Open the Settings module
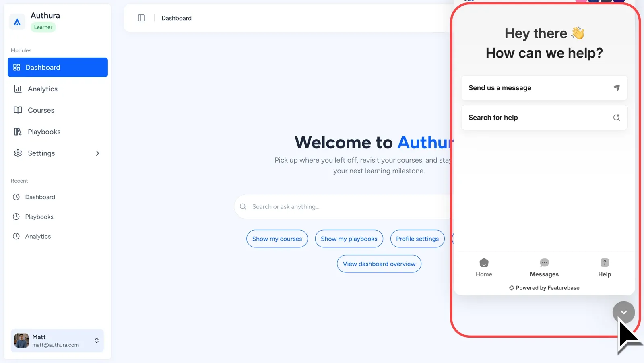 tap(58, 153)
